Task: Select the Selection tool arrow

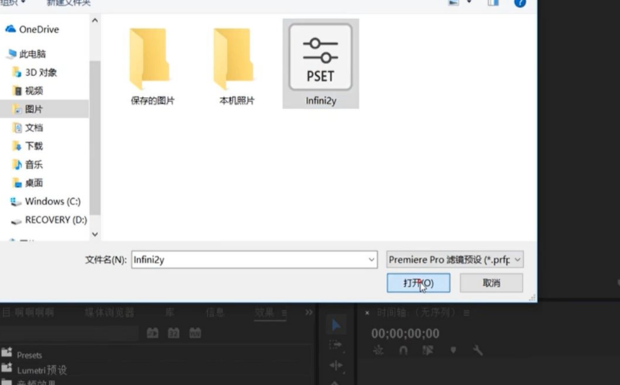Action: coord(336,325)
